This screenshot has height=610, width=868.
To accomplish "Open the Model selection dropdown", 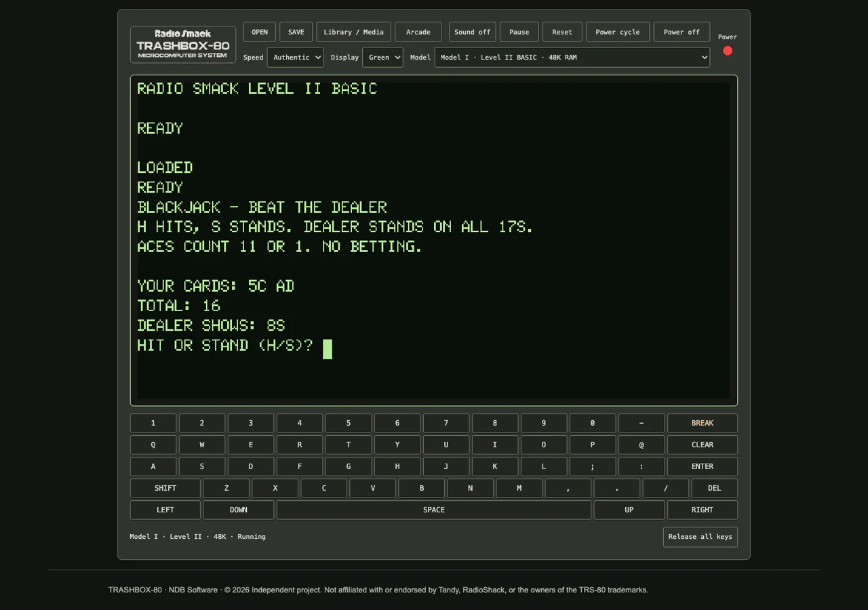I will point(572,57).
